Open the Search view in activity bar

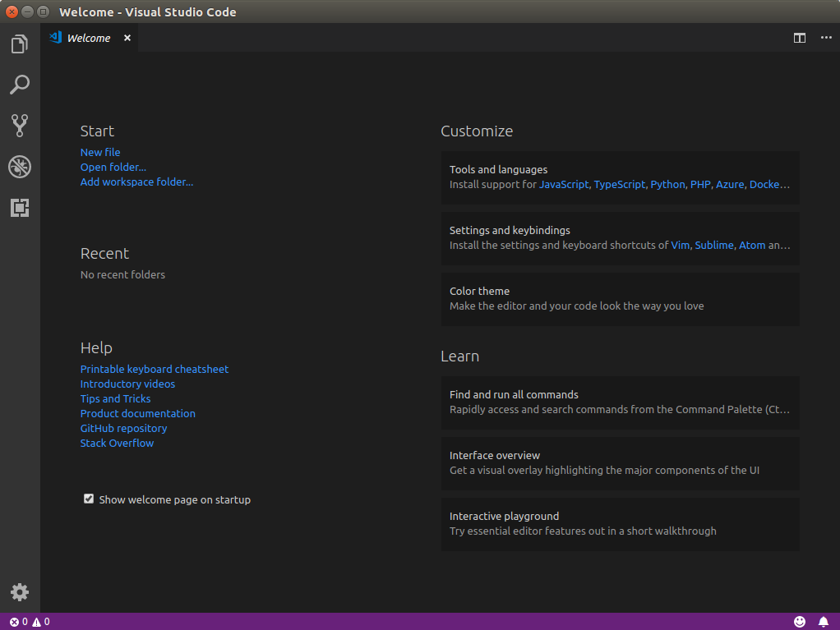pos(20,85)
